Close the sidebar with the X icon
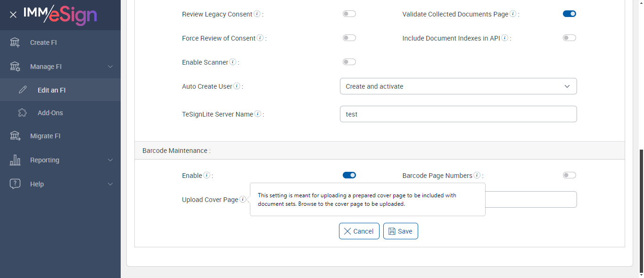644x278 pixels. (13, 15)
